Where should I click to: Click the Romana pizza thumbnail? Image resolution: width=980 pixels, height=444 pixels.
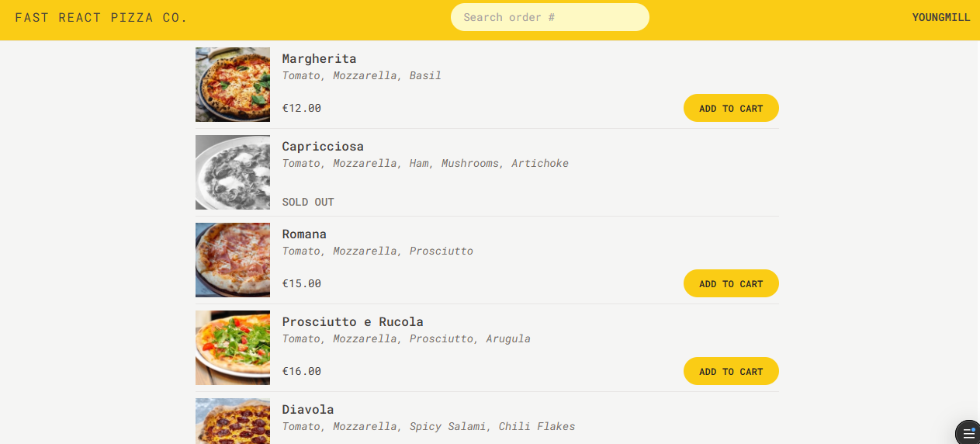[233, 260]
